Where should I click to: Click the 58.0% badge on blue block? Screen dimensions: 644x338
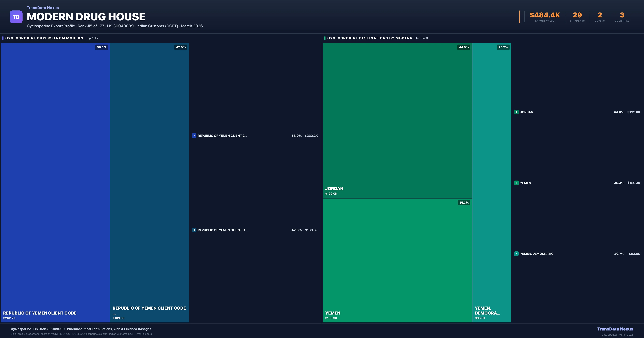pyautogui.click(x=102, y=47)
